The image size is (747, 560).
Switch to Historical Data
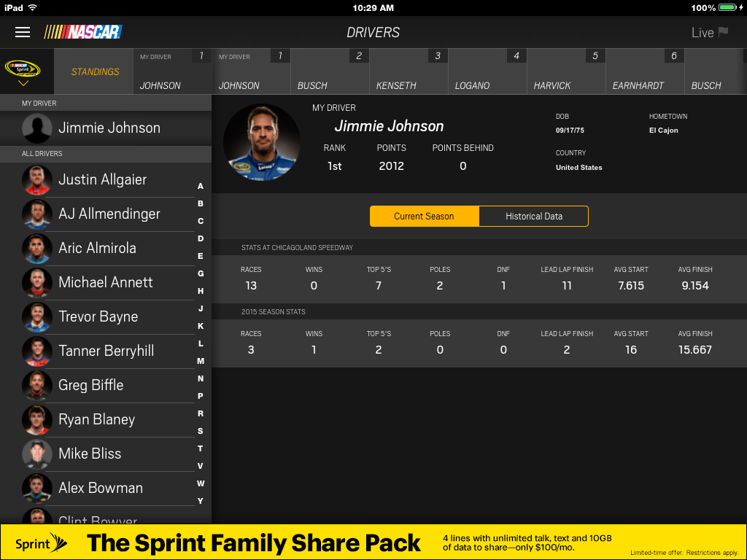[x=533, y=216]
